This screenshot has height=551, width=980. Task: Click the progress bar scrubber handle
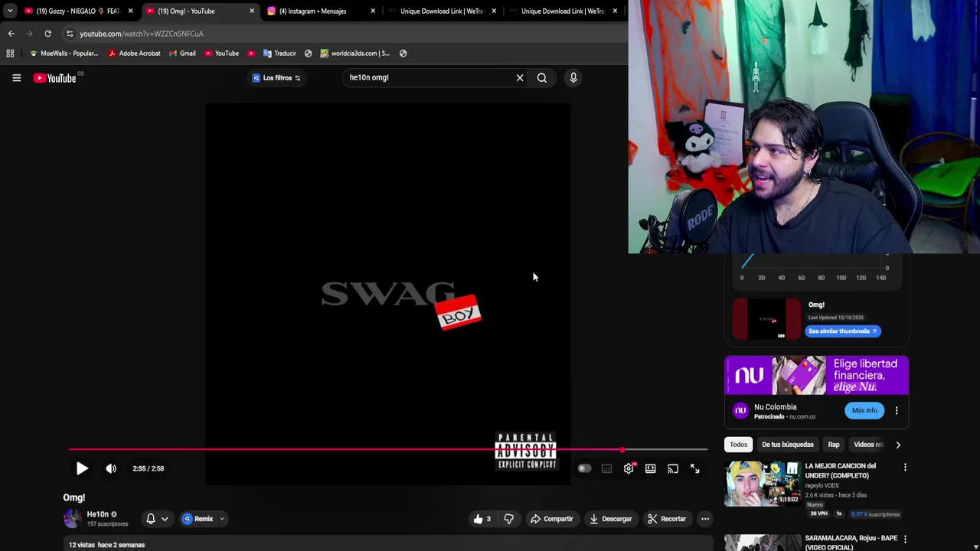click(622, 450)
